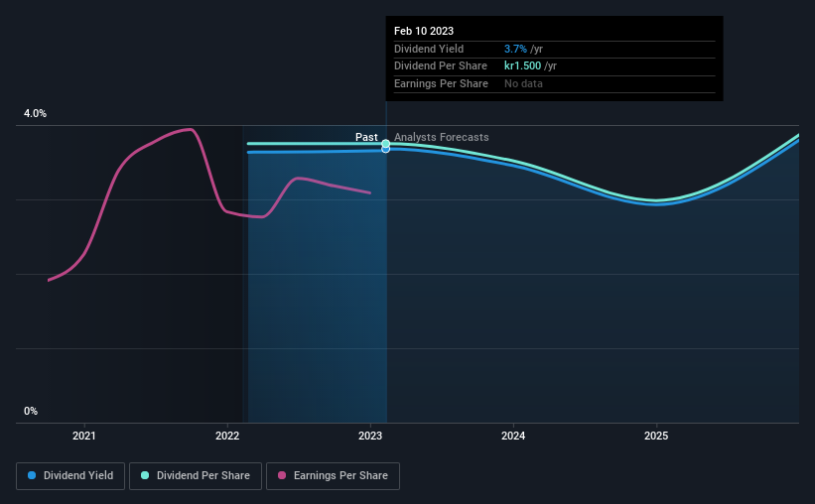Click the 3.7% dividend yield value in tooltip
Image resolution: width=815 pixels, height=504 pixels.
(x=515, y=49)
